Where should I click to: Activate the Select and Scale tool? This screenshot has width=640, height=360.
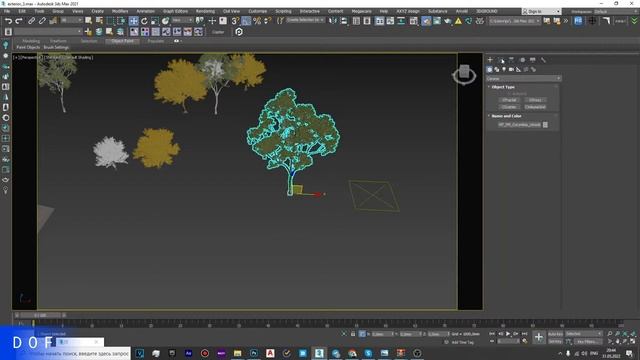click(x=155, y=20)
